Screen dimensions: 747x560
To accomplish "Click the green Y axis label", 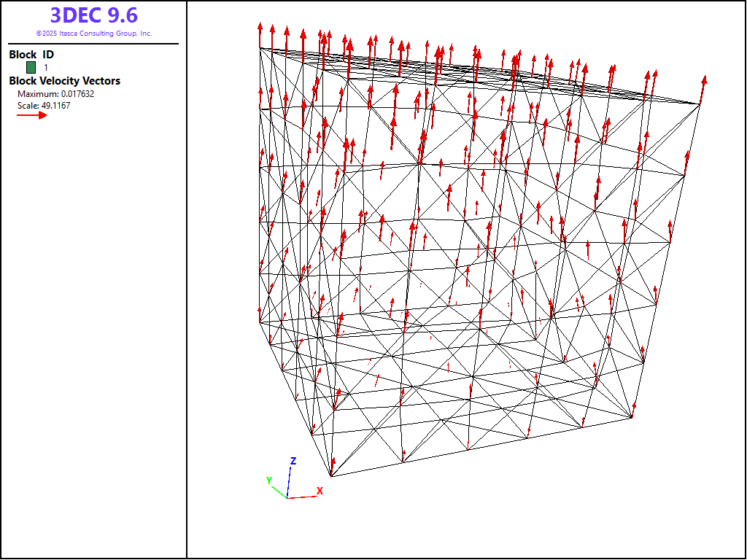I will 269,481.
